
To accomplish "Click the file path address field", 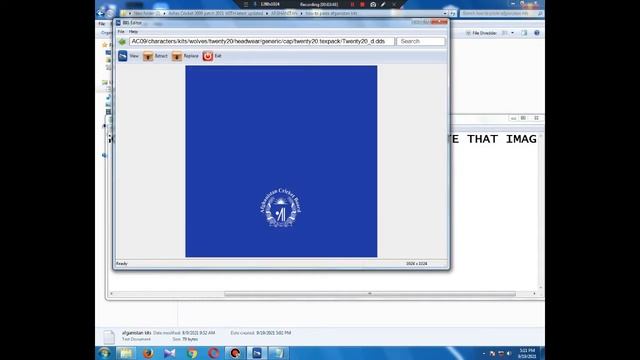I will click(262, 41).
